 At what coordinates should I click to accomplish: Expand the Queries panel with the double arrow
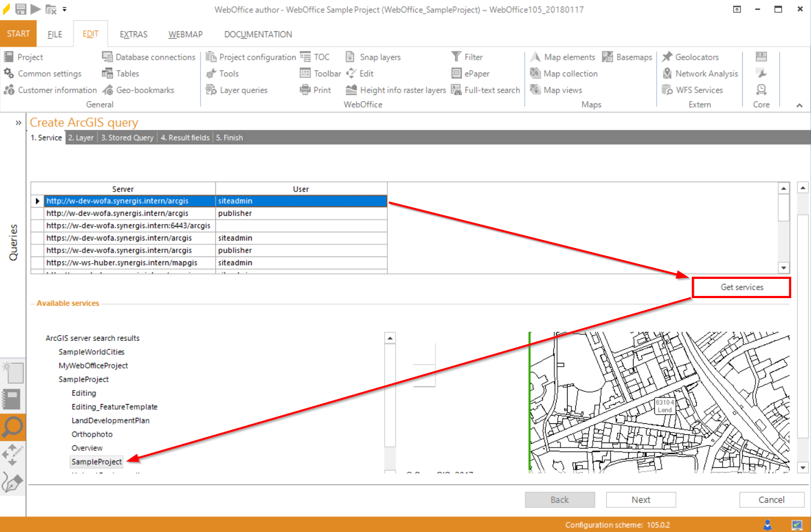[x=18, y=122]
